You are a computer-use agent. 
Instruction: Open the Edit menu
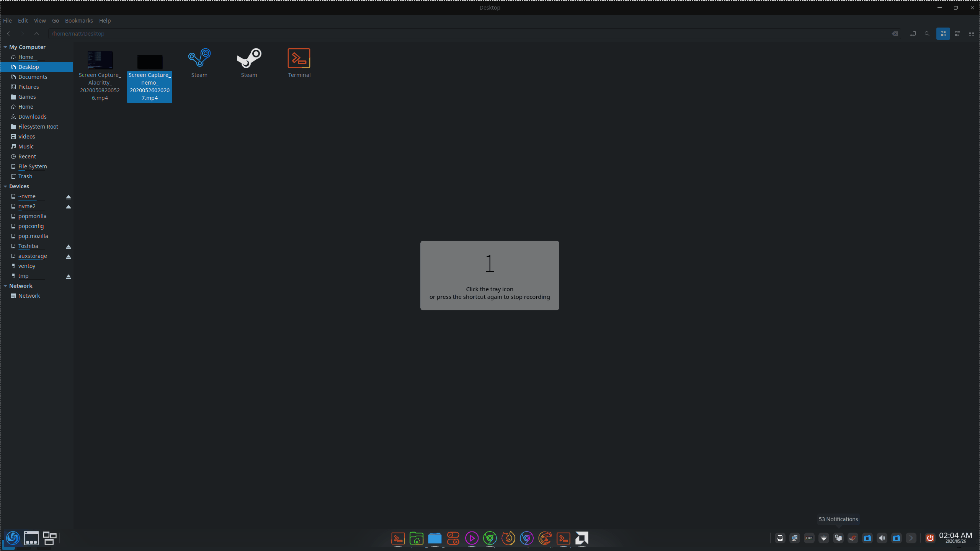coord(23,21)
